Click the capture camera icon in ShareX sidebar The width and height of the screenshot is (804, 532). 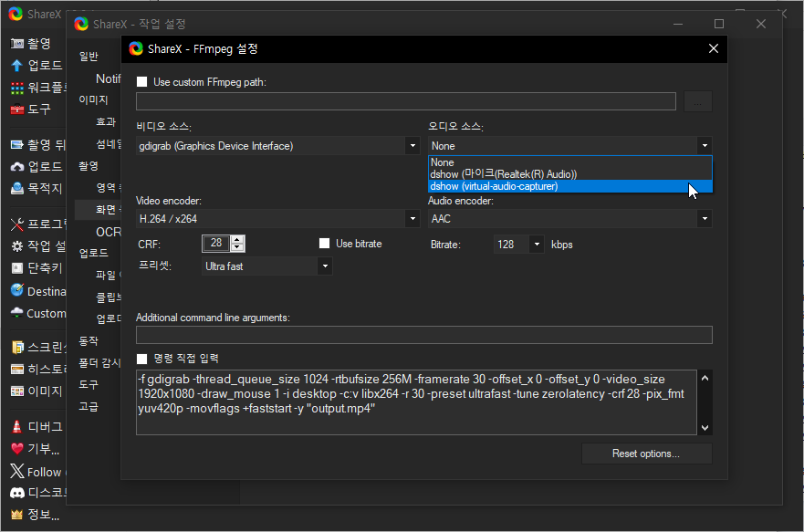click(x=17, y=44)
